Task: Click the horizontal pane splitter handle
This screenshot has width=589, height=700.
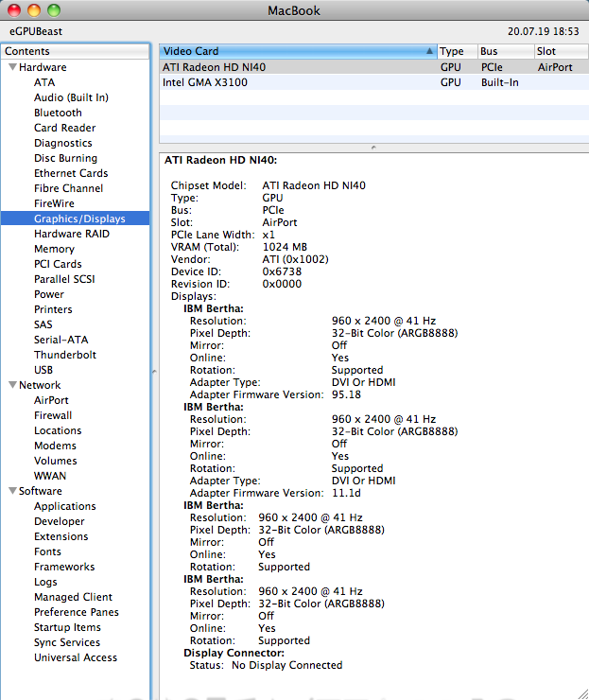Action: pos(373,148)
